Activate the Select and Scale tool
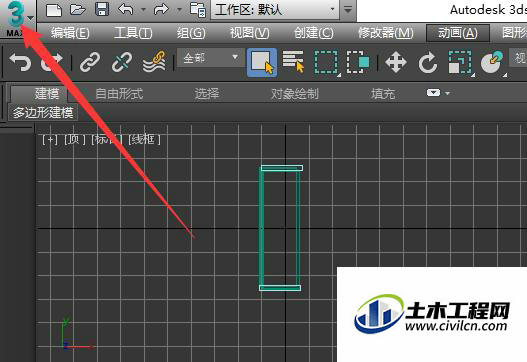Image resolution: width=527 pixels, height=362 pixels. [x=460, y=63]
